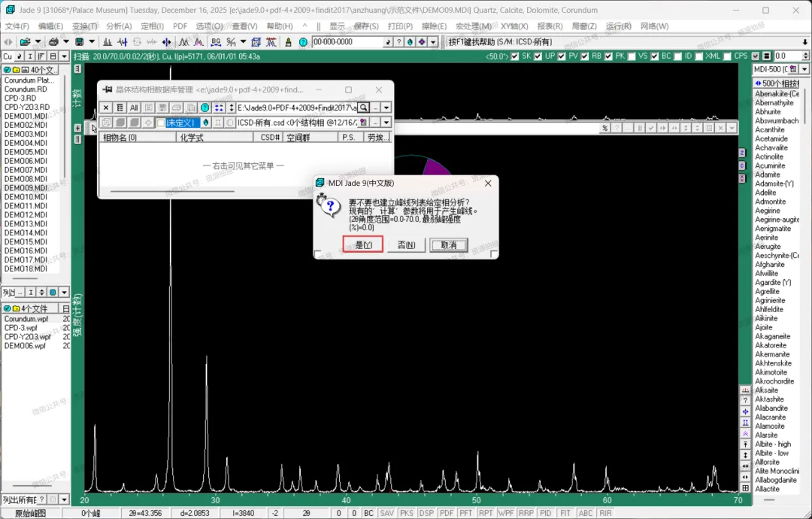Click 否(N) in the dialog

tap(407, 244)
